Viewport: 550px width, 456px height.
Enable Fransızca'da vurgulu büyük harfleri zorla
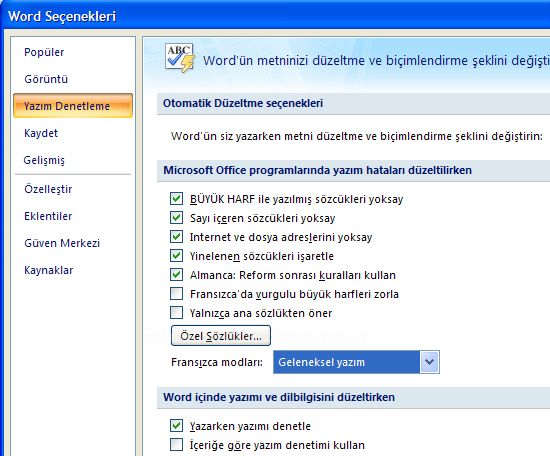[x=176, y=293]
